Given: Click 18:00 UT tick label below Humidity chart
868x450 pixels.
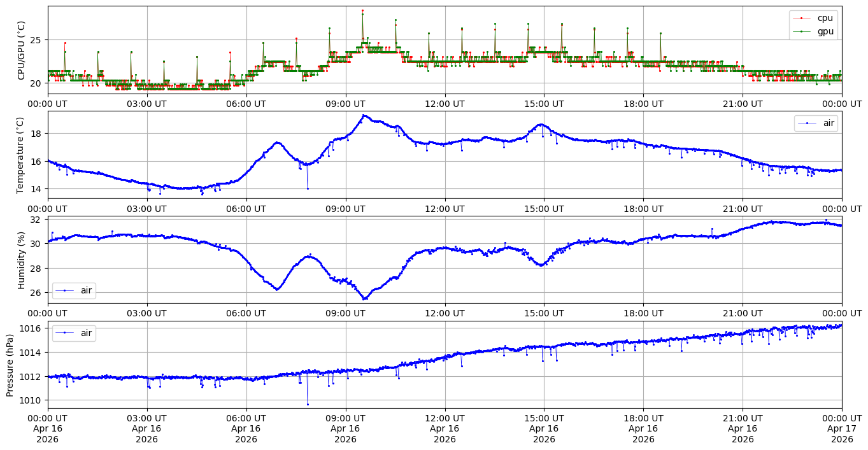Looking at the screenshot, I should pos(643,313).
